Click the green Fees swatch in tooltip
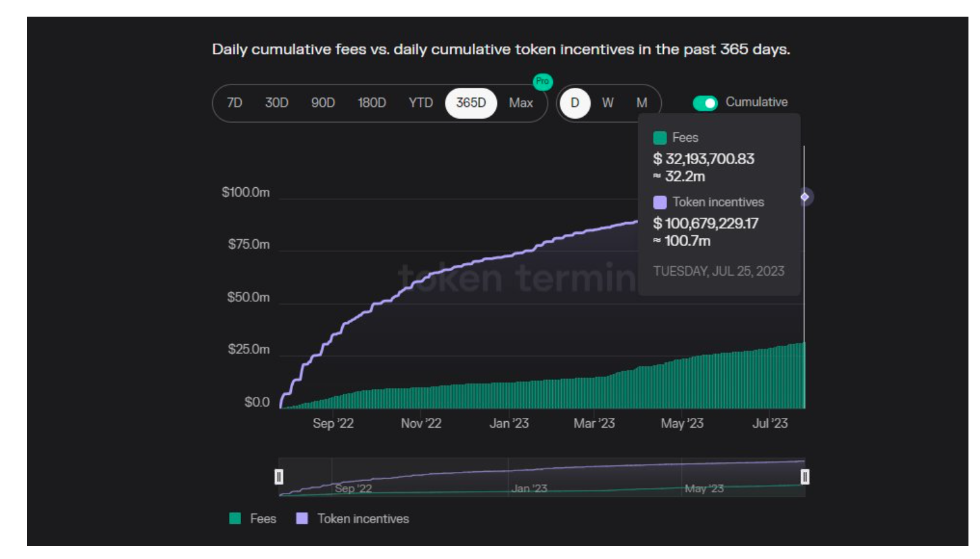The height and width of the screenshot is (559, 980). point(660,138)
